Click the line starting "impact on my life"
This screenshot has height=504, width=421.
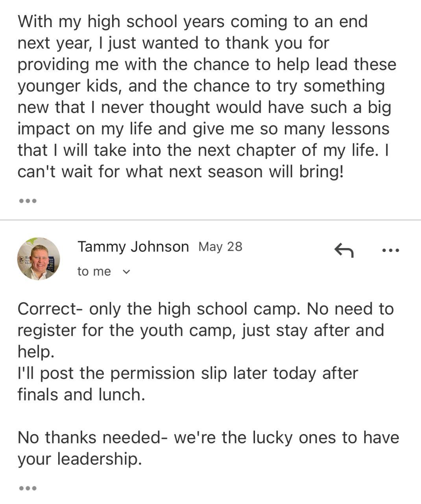[x=203, y=129]
